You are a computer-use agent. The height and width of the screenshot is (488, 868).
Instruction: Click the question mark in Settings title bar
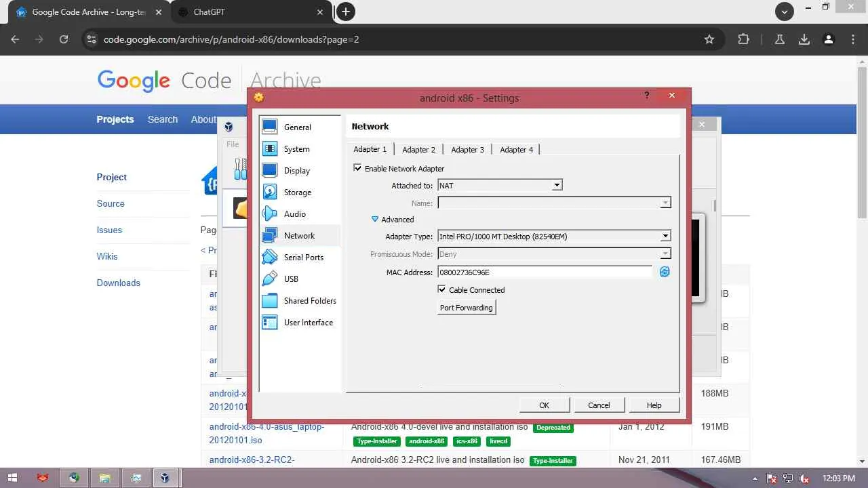click(647, 96)
